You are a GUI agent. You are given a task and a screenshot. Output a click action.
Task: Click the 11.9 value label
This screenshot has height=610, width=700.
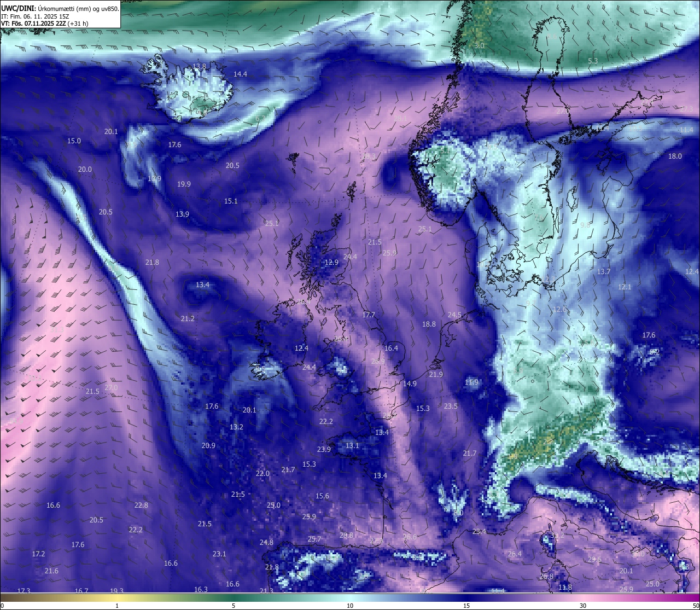[471, 382]
